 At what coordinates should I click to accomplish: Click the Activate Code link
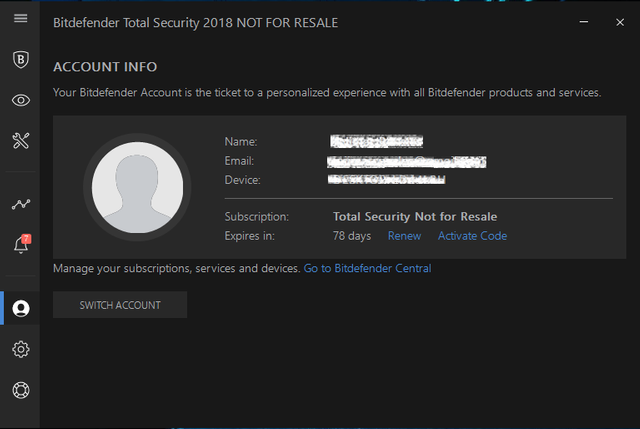coord(472,236)
